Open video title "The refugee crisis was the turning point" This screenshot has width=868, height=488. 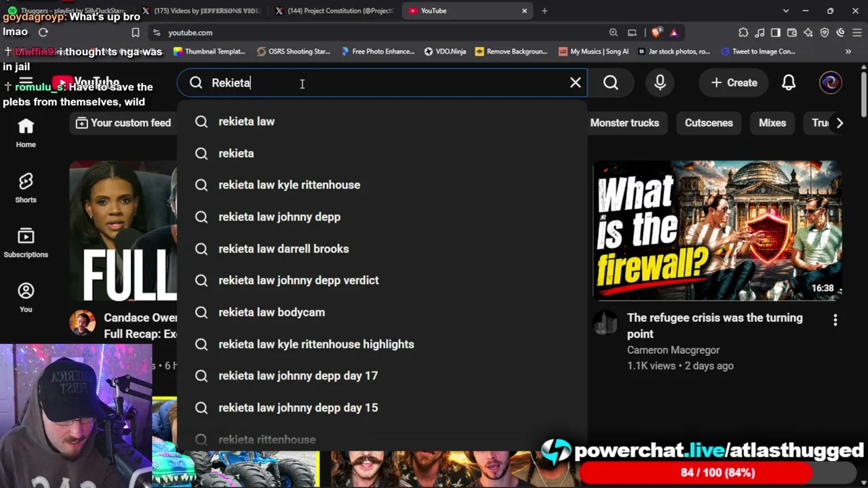[715, 326]
